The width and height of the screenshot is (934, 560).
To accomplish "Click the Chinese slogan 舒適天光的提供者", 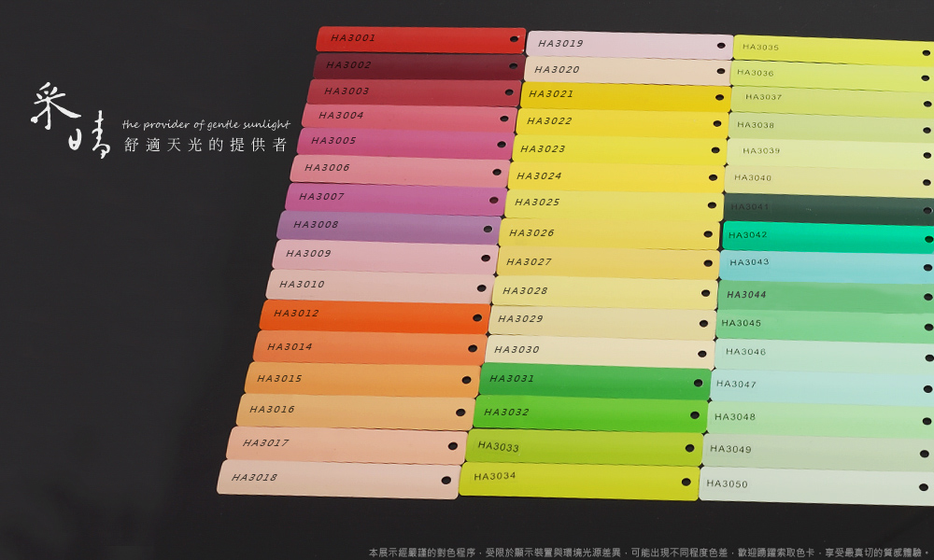I will [x=205, y=146].
